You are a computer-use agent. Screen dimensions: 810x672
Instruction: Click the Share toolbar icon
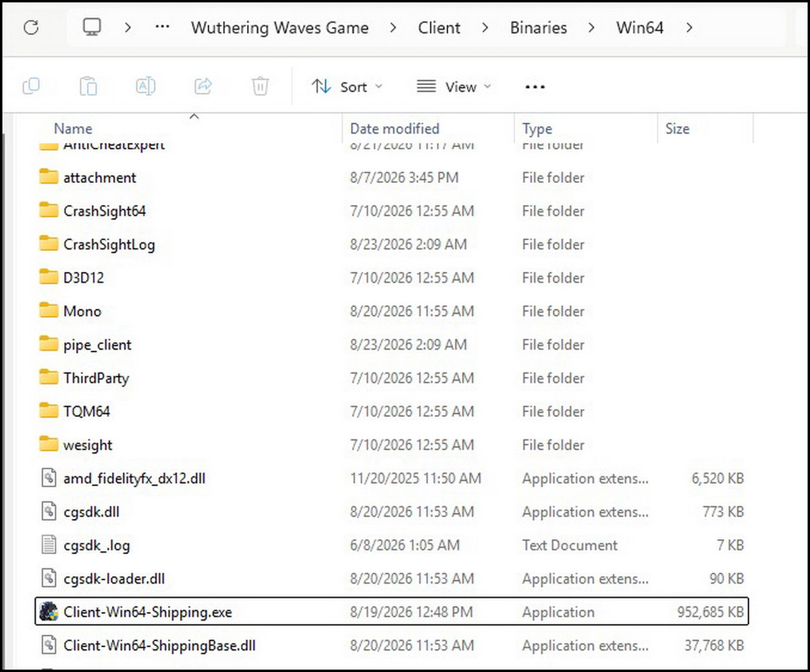click(203, 86)
